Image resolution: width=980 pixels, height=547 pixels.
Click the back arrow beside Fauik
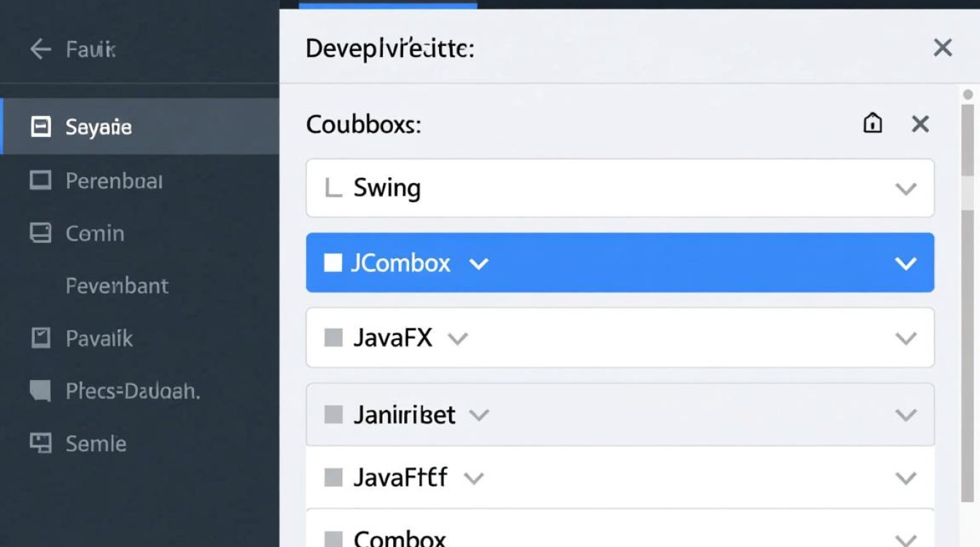[x=40, y=50]
